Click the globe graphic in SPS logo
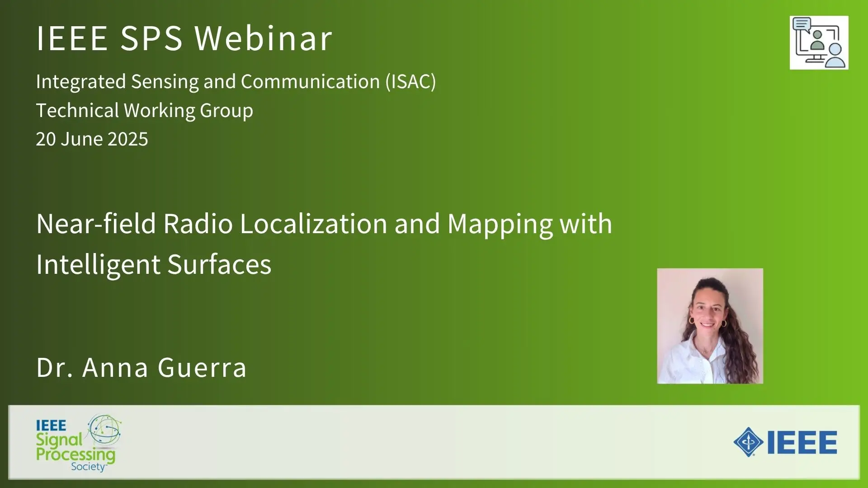This screenshot has height=488, width=868. point(105,429)
